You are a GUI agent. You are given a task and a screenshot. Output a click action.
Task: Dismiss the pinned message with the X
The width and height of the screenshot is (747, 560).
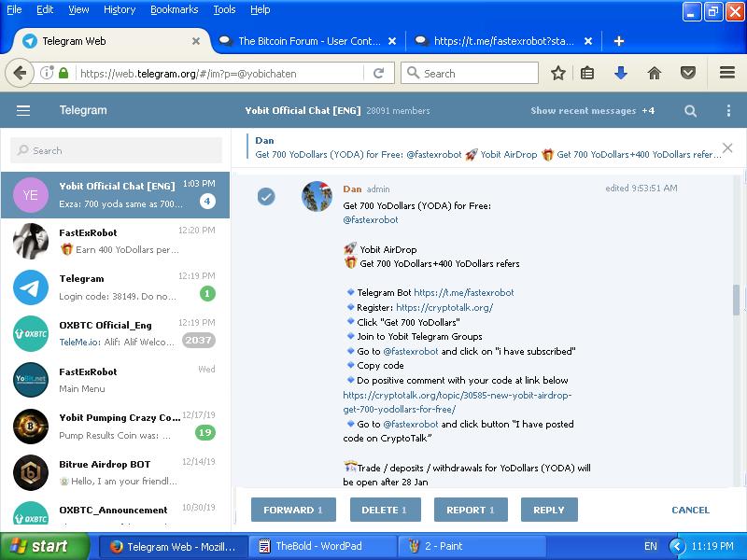[x=727, y=148]
